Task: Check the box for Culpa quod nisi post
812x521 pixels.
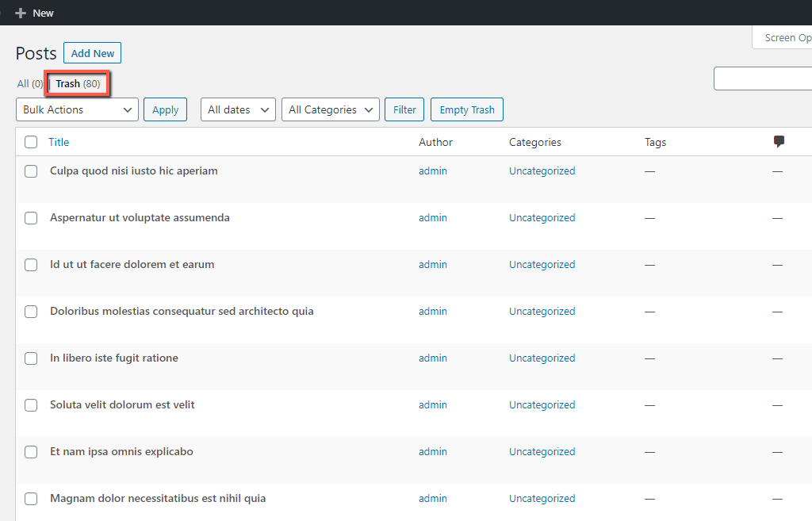Action: (31, 171)
